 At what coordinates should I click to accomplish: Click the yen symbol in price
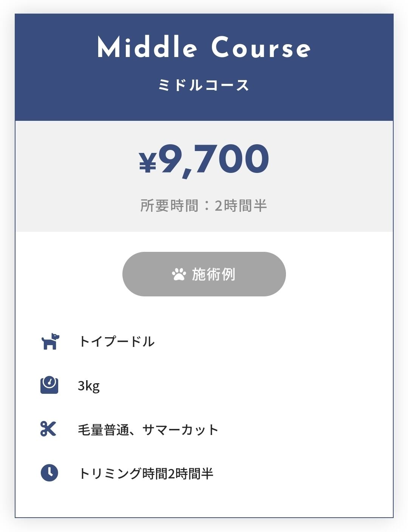pos(148,163)
